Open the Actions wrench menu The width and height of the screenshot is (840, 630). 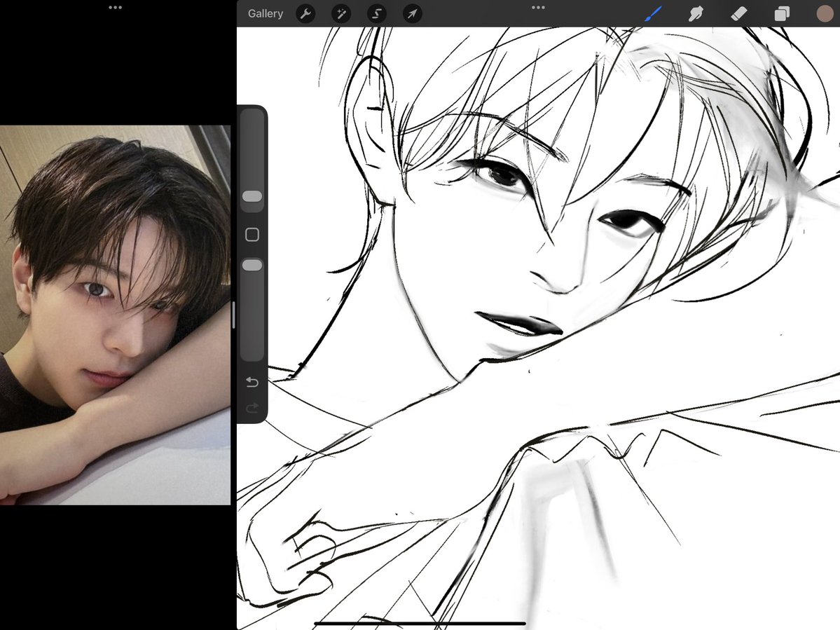click(x=306, y=13)
